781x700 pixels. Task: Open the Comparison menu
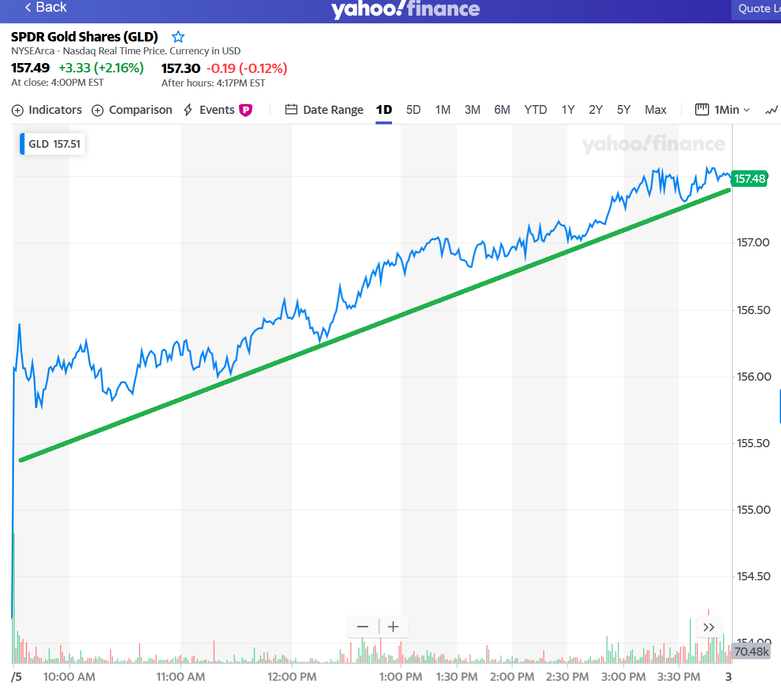point(132,110)
